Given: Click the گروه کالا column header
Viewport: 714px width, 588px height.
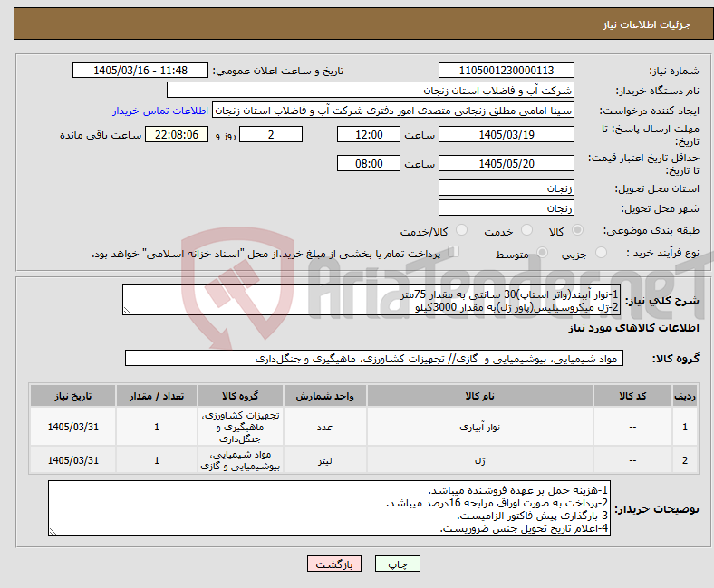Looking at the screenshot, I should [x=240, y=396].
